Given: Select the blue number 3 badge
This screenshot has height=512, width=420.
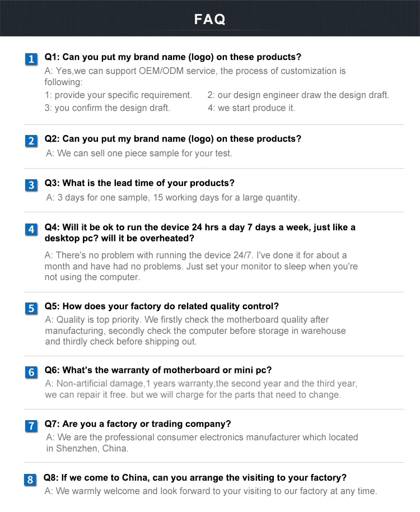Looking at the screenshot, I should click(x=31, y=185).
